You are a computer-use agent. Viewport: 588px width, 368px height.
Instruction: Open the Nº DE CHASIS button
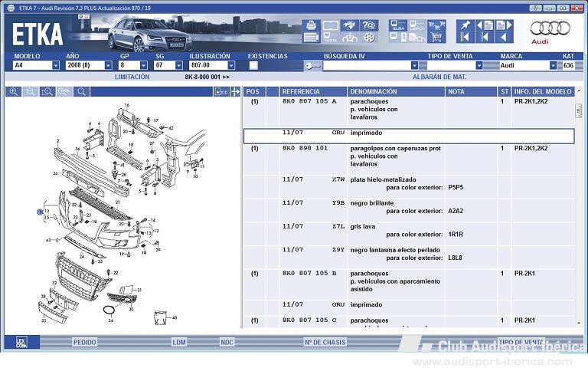(325, 342)
